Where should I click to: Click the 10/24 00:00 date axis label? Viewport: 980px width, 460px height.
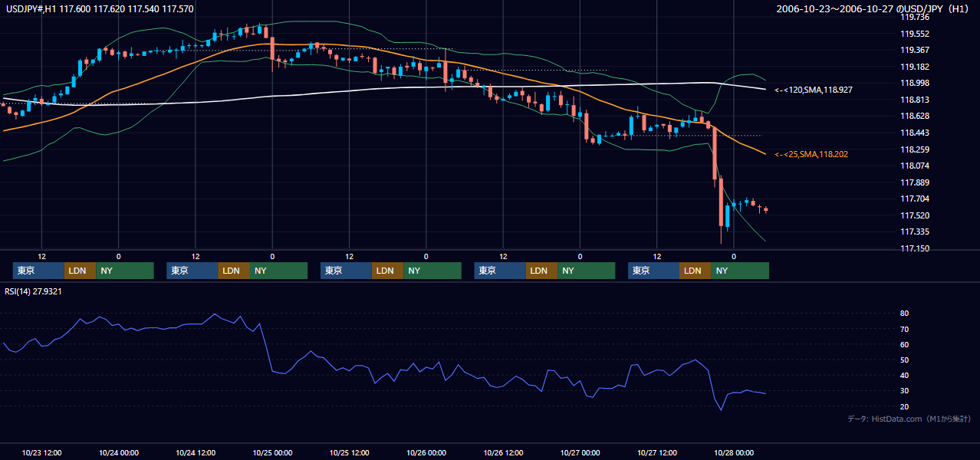click(x=119, y=452)
